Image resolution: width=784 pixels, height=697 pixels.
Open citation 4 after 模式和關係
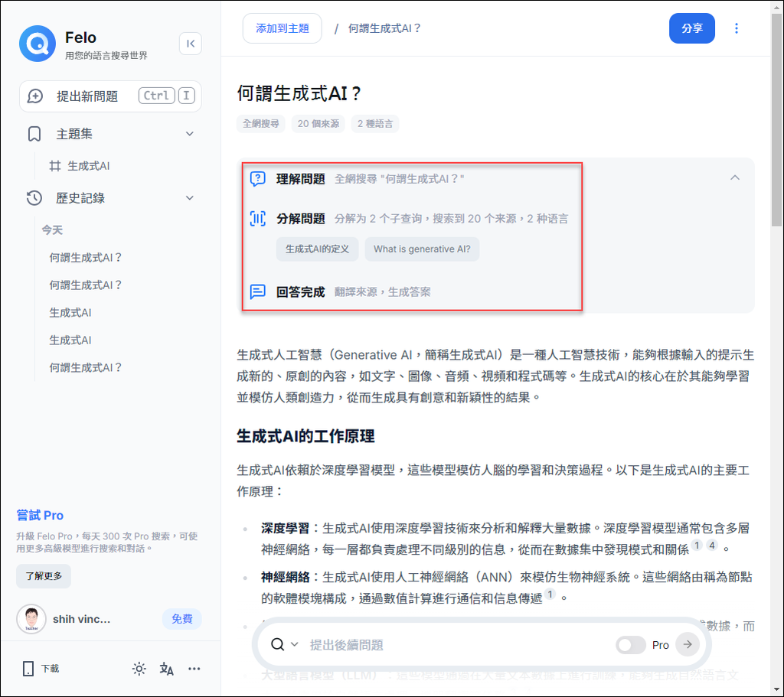(712, 545)
